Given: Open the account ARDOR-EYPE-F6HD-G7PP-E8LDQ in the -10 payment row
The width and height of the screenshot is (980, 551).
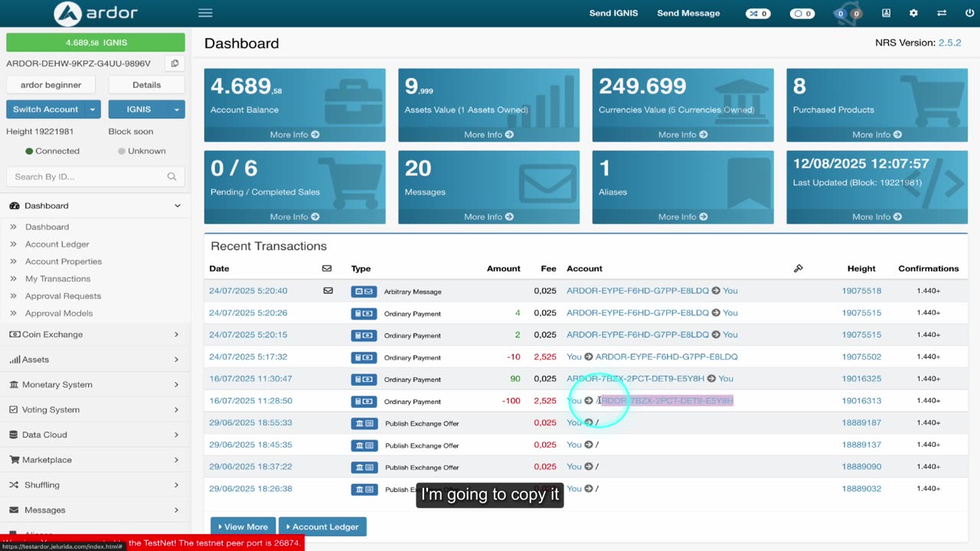Looking at the screenshot, I should pyautogui.click(x=667, y=357).
